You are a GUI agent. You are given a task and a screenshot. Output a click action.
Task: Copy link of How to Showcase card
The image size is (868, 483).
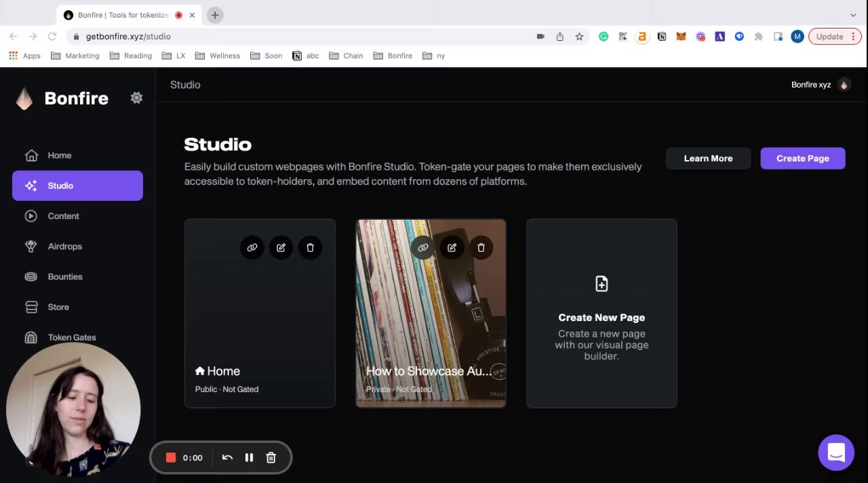click(x=423, y=248)
